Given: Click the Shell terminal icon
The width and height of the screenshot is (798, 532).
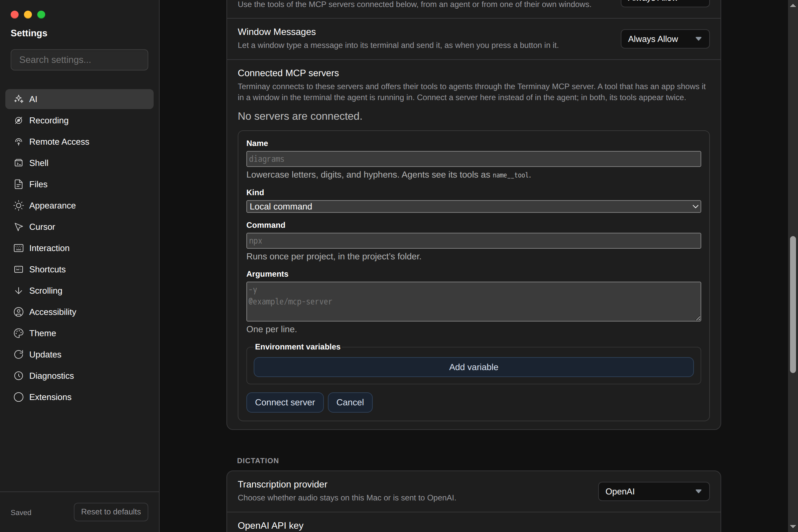Looking at the screenshot, I should pyautogui.click(x=19, y=163).
